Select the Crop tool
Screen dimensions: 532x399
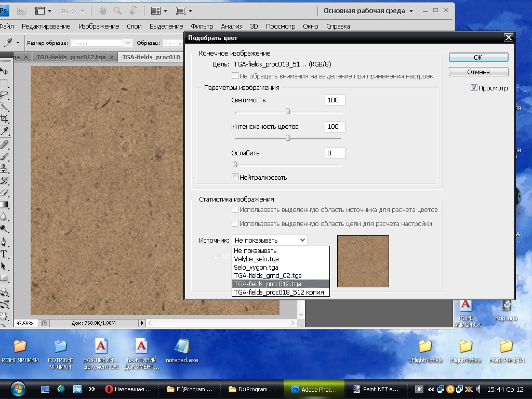click(x=4, y=118)
